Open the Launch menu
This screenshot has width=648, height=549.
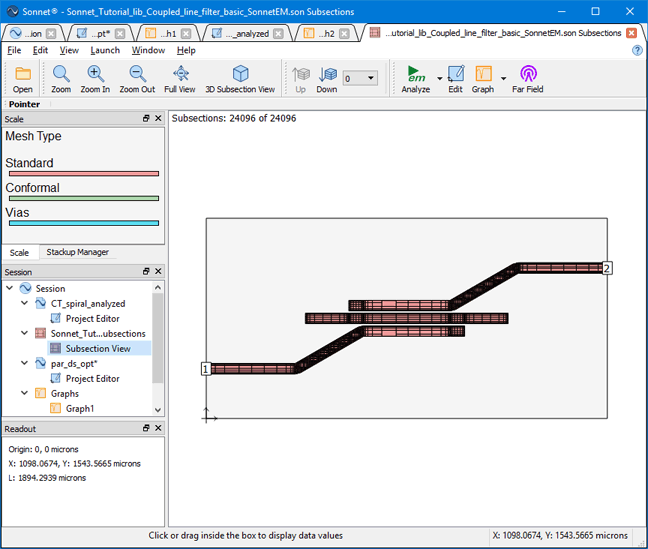[x=105, y=50]
